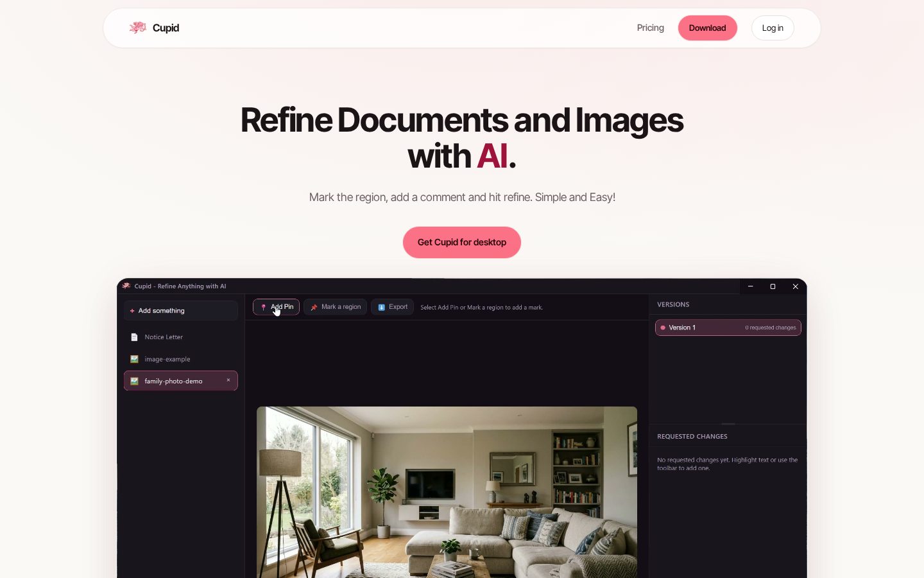Click the 'No requested changes yet' message
The width and height of the screenshot is (924, 578).
click(728, 464)
